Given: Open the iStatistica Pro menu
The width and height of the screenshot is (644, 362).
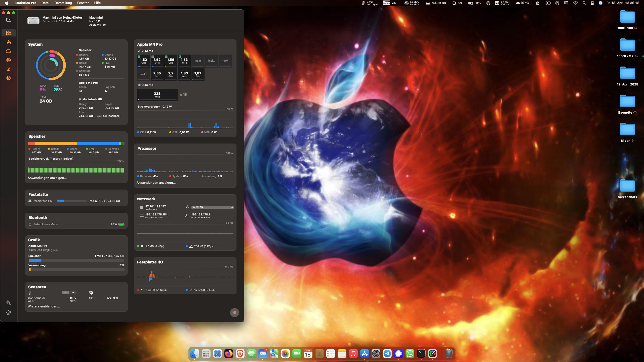Looking at the screenshot, I should (25, 3).
